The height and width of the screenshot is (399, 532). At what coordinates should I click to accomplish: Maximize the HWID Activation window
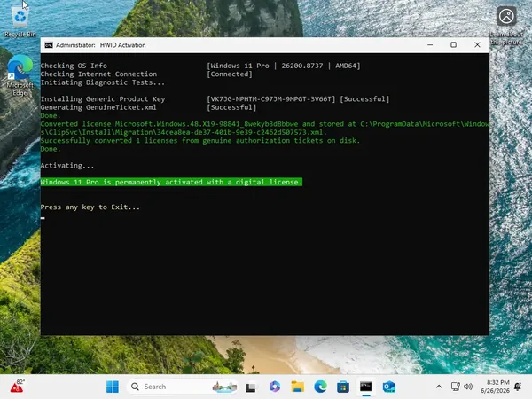[454, 45]
